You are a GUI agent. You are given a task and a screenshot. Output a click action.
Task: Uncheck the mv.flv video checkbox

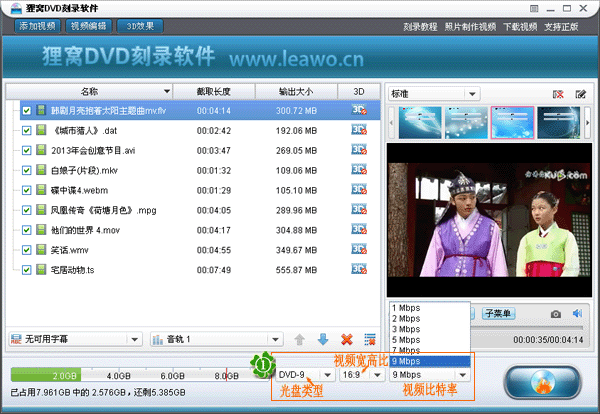click(26, 111)
